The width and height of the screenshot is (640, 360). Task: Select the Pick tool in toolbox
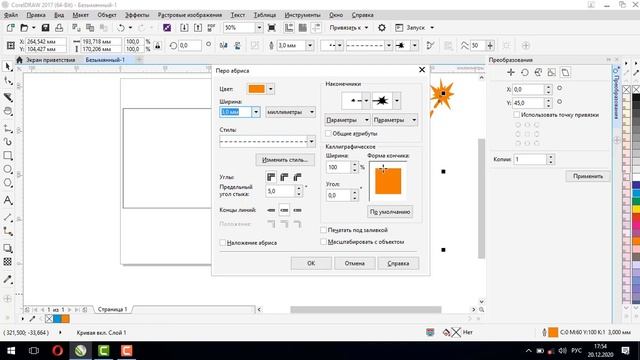point(8,67)
